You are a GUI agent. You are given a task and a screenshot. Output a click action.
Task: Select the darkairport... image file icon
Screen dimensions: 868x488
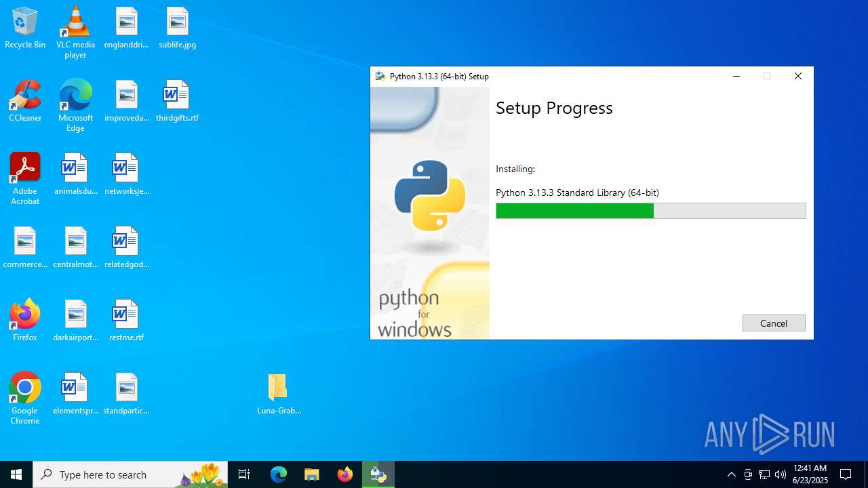(75, 321)
